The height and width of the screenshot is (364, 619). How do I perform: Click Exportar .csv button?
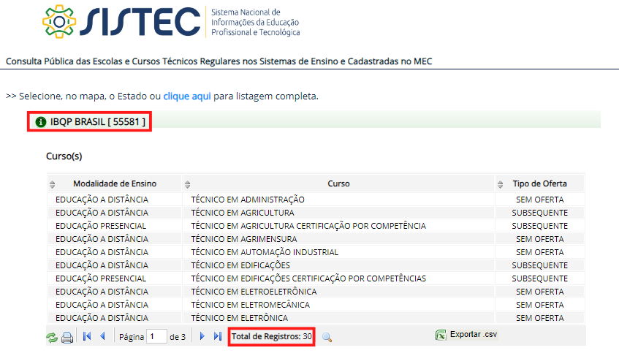click(x=466, y=335)
